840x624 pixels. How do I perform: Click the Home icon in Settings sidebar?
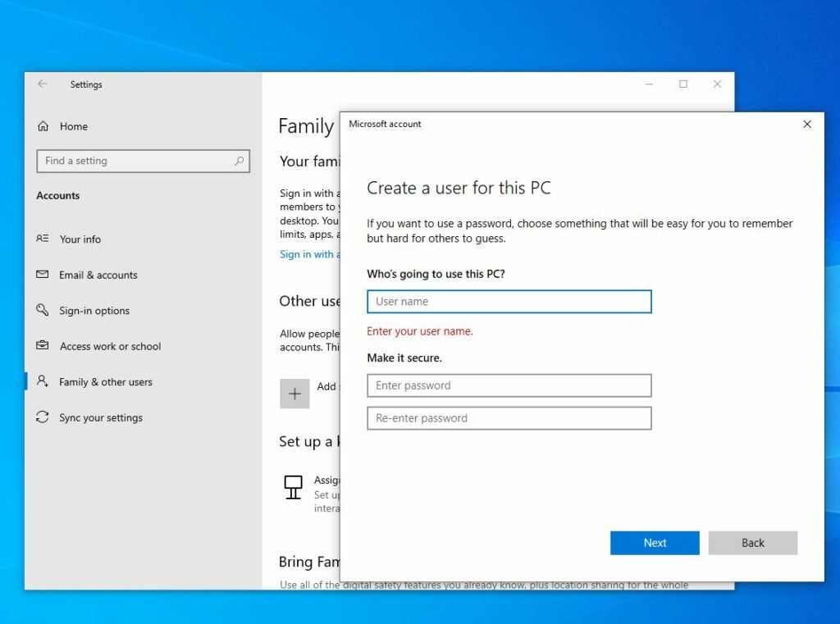point(43,126)
